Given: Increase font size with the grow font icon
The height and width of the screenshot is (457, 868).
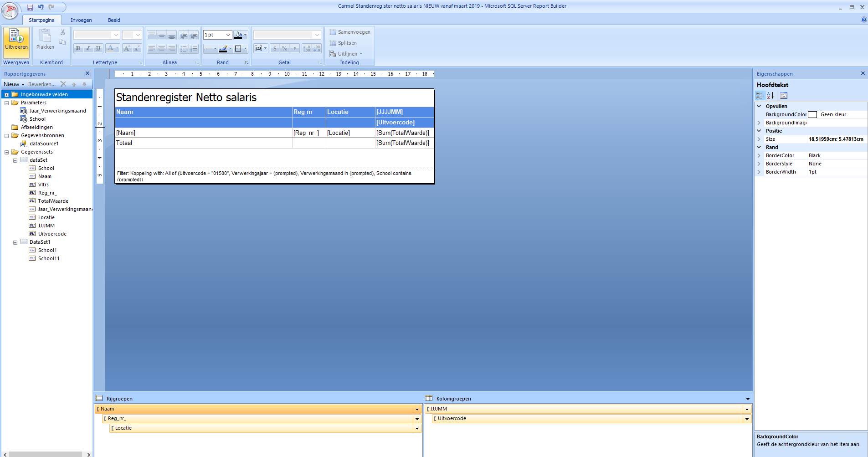Looking at the screenshot, I should pos(127,48).
